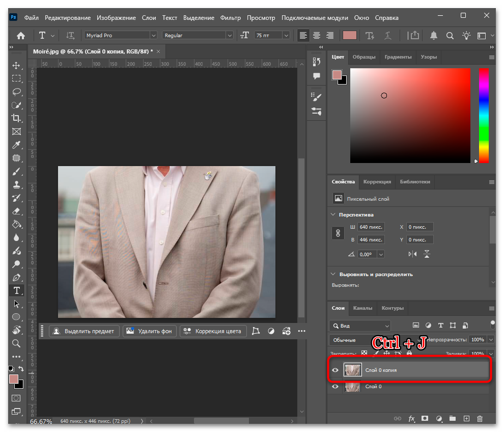Create a new layer with plus icon
Viewport: 504px width, 432px height.
[x=466, y=418]
